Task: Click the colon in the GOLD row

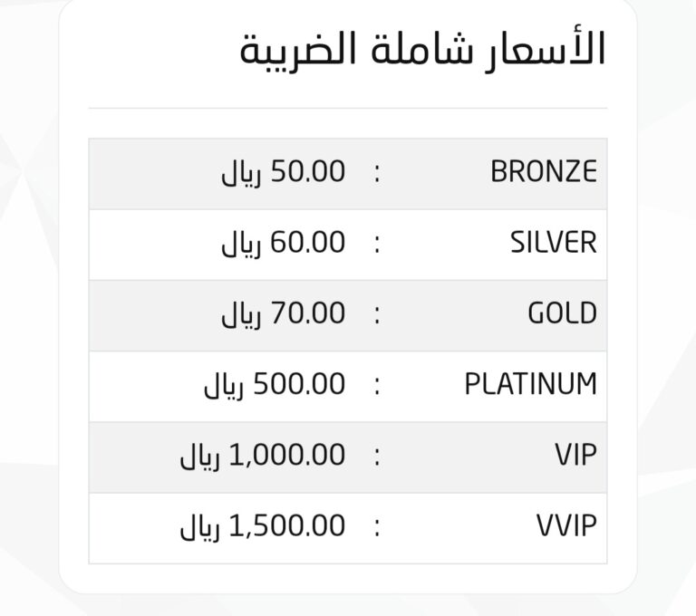Action: coord(377,315)
